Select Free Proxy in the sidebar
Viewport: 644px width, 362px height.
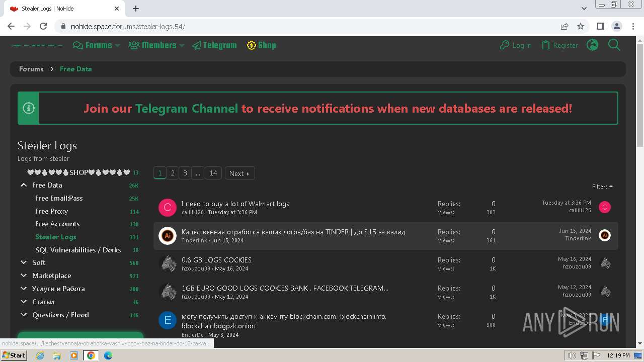(51, 211)
